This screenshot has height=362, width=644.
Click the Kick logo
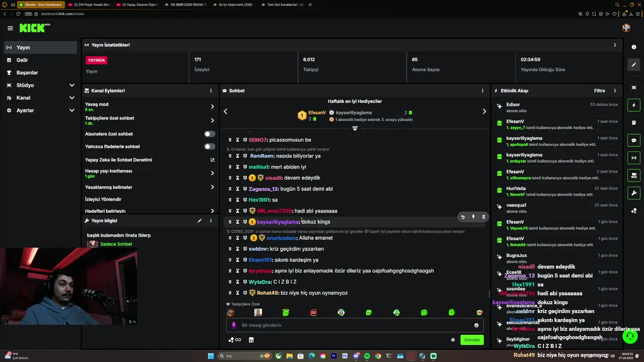(x=34, y=28)
